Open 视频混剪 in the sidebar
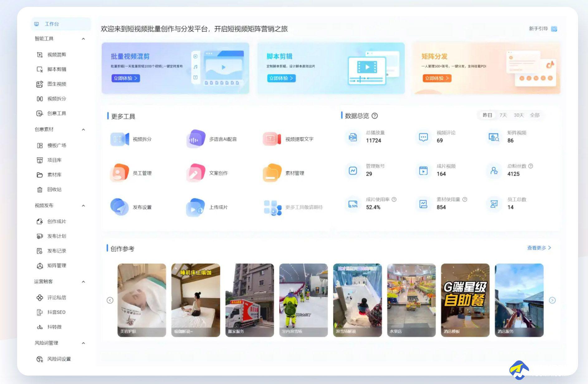 click(x=51, y=55)
